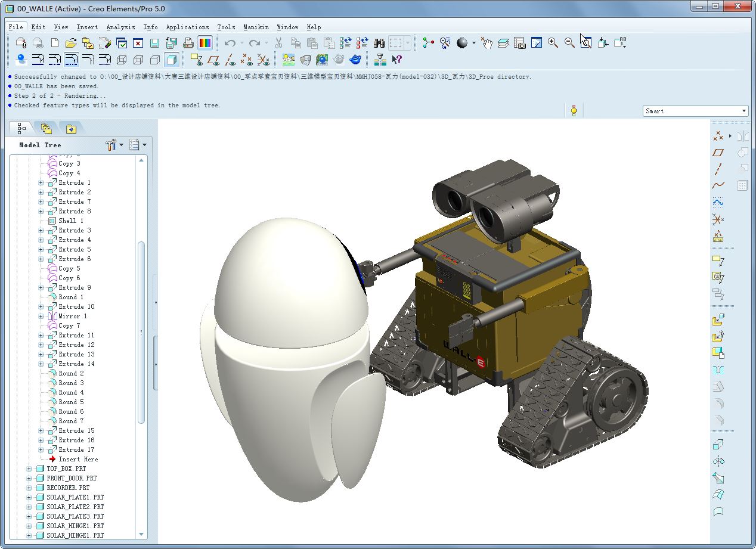
Task: Click the scissors Cut icon
Action: coord(278,43)
